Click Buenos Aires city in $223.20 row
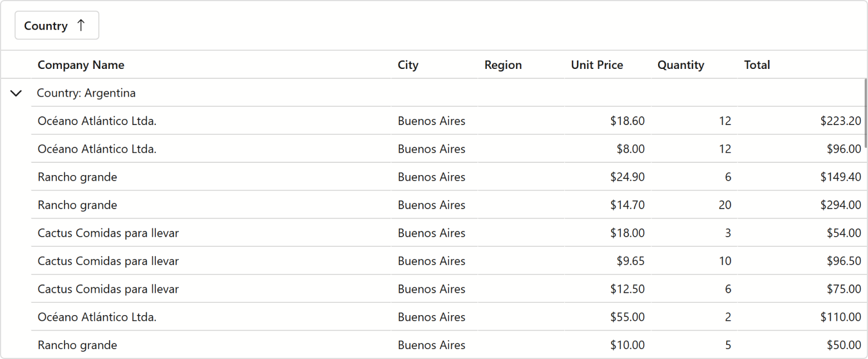 click(x=431, y=121)
